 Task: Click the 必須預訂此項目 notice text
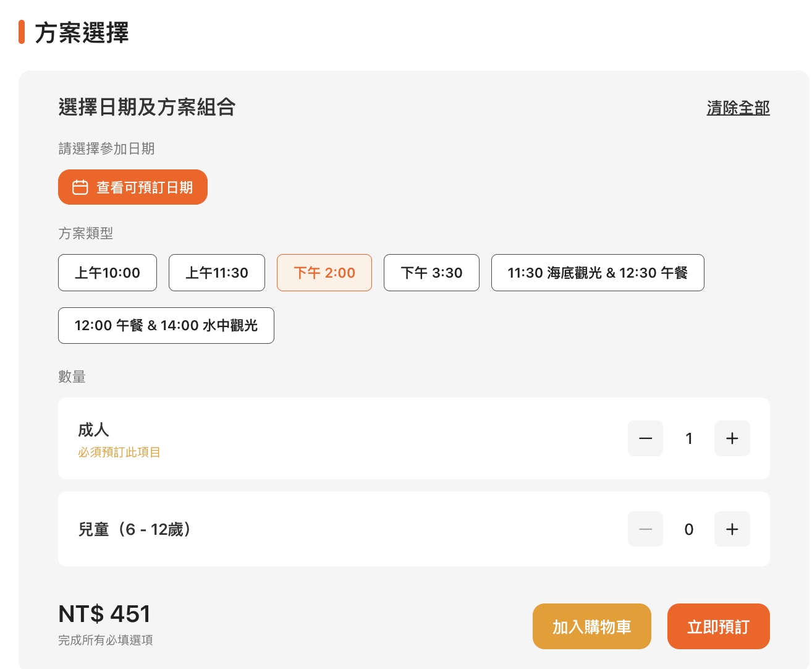(119, 452)
